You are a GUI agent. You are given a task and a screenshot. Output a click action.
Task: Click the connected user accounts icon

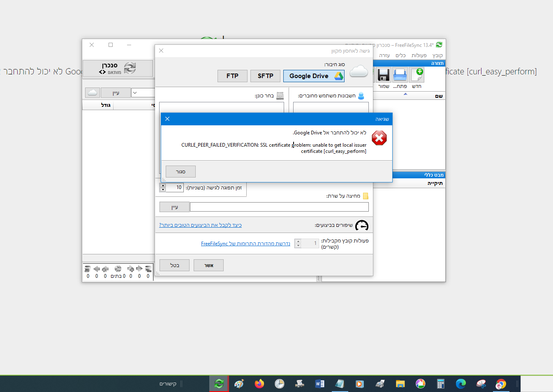point(361,96)
